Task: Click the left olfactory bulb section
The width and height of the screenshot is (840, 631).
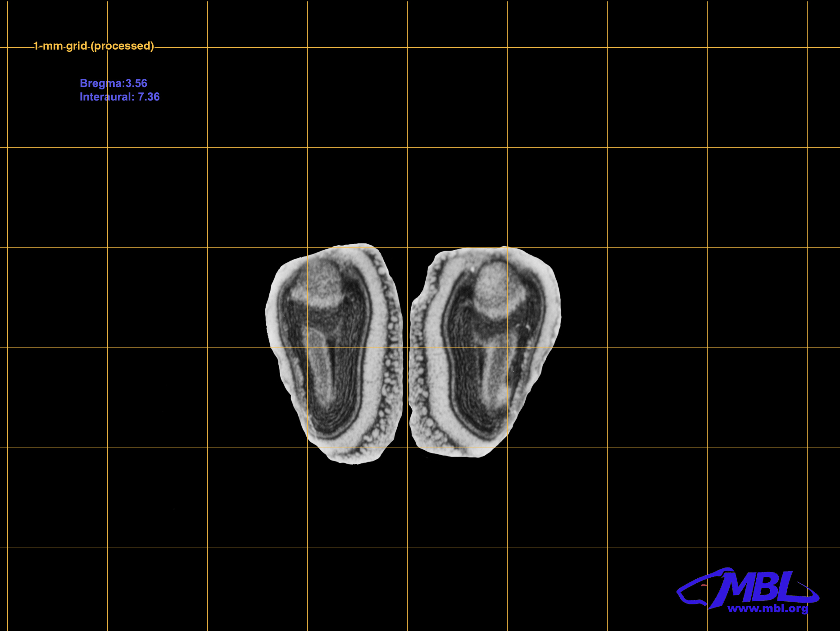Action: pyautogui.click(x=334, y=353)
